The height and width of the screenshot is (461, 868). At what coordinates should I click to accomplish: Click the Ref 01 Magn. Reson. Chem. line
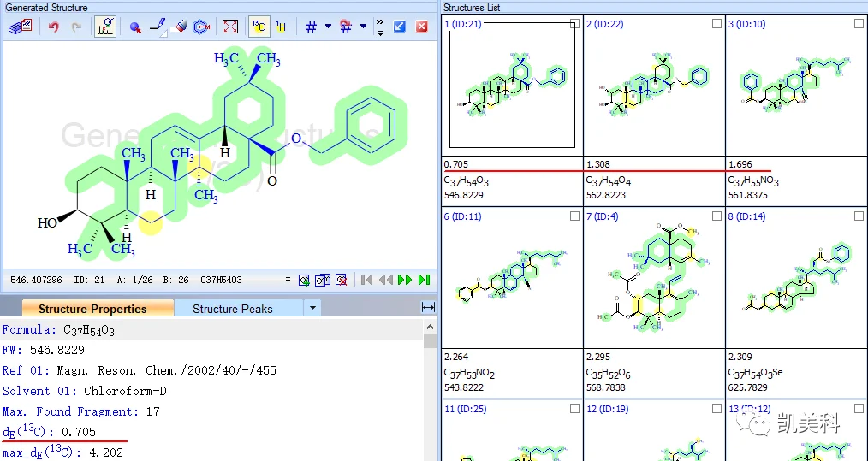pos(139,370)
